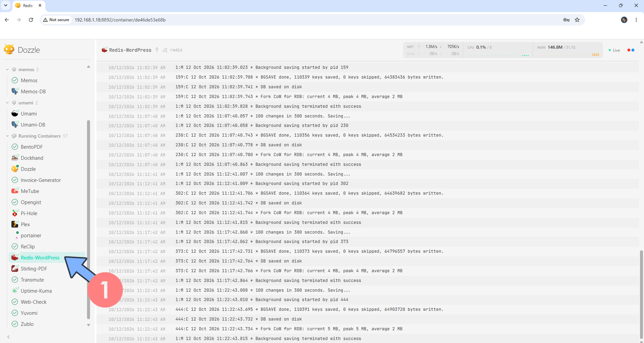The height and width of the screenshot is (343, 644).
Task: Select the Stirling-PDF container icon
Action: [x=15, y=268]
